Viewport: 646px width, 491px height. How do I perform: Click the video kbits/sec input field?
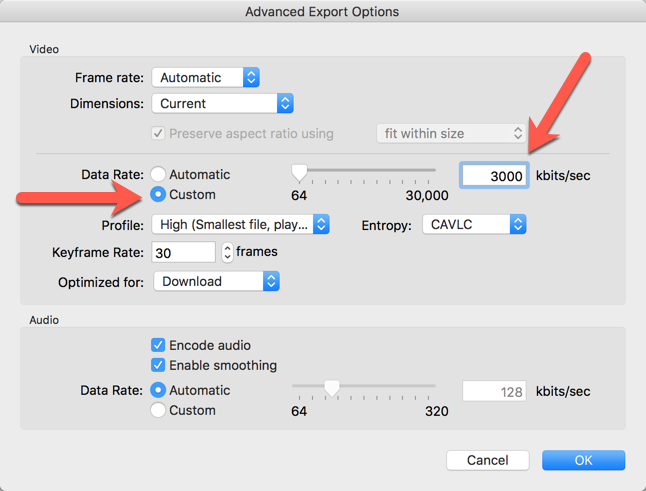click(x=494, y=175)
